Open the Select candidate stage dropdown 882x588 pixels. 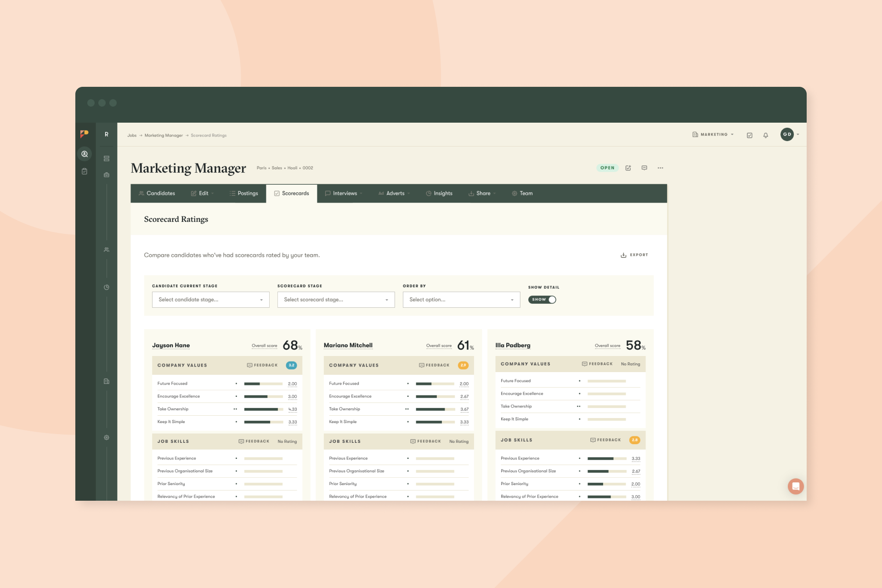[x=210, y=300]
